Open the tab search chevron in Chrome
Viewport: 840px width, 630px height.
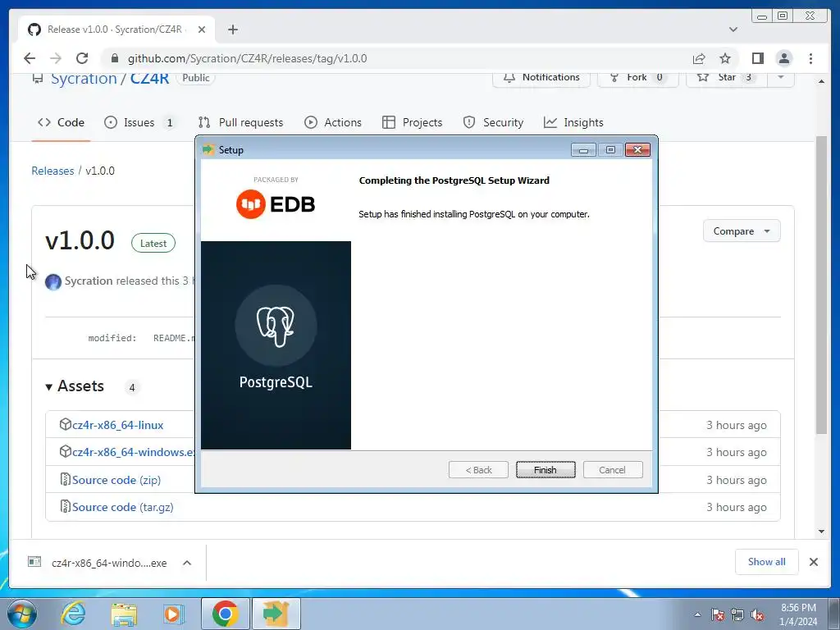click(733, 30)
